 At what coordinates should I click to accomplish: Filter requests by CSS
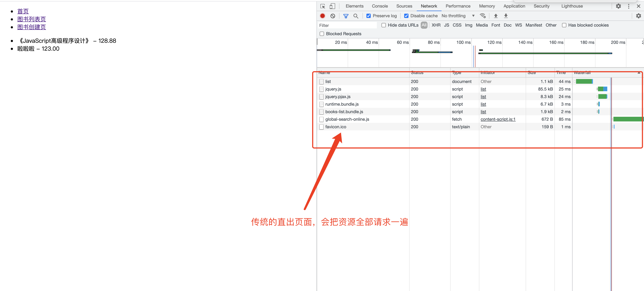click(x=457, y=25)
